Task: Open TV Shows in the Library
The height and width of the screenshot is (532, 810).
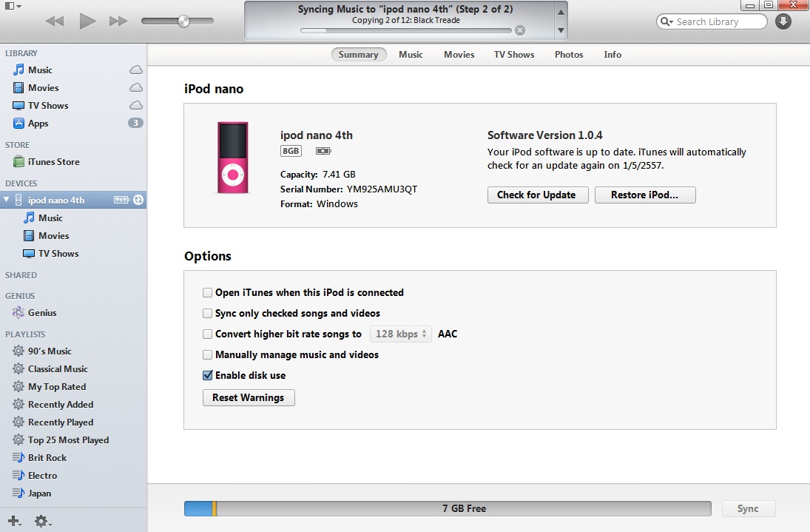Action: pyautogui.click(x=48, y=105)
